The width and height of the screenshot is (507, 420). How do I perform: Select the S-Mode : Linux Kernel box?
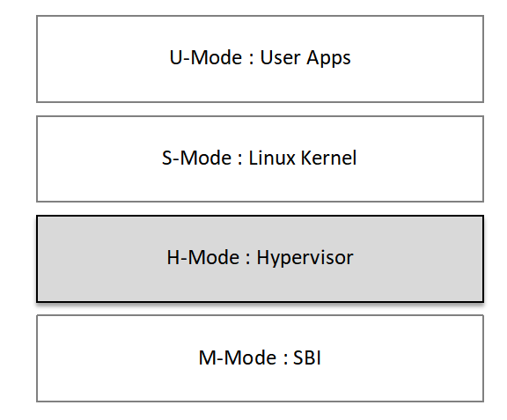260,158
